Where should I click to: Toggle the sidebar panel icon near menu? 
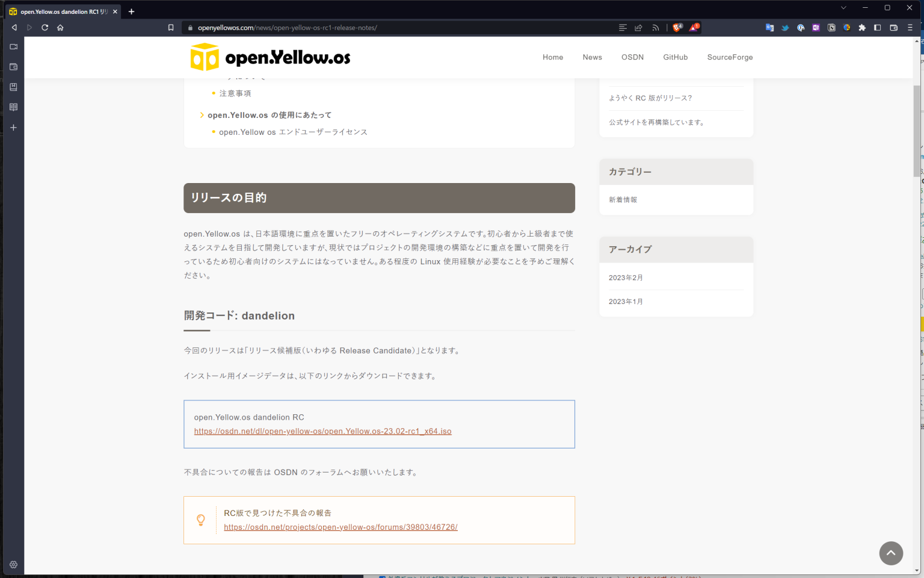(877, 27)
